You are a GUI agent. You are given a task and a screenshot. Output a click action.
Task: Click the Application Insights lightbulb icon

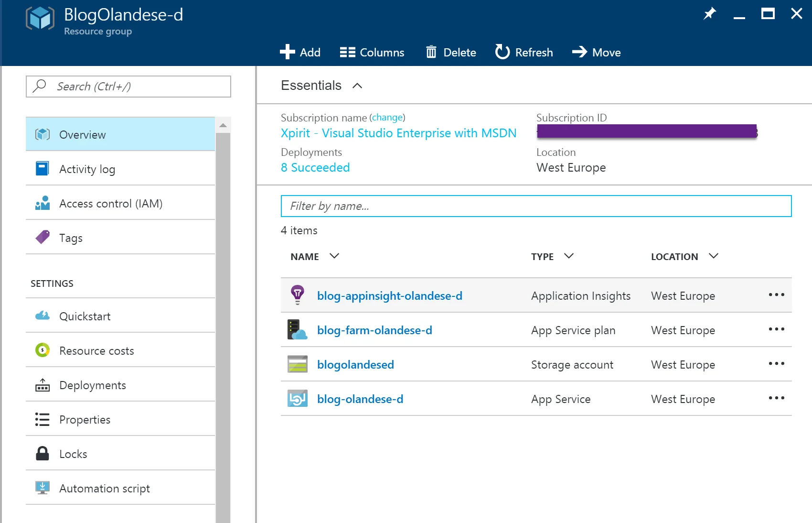298,295
